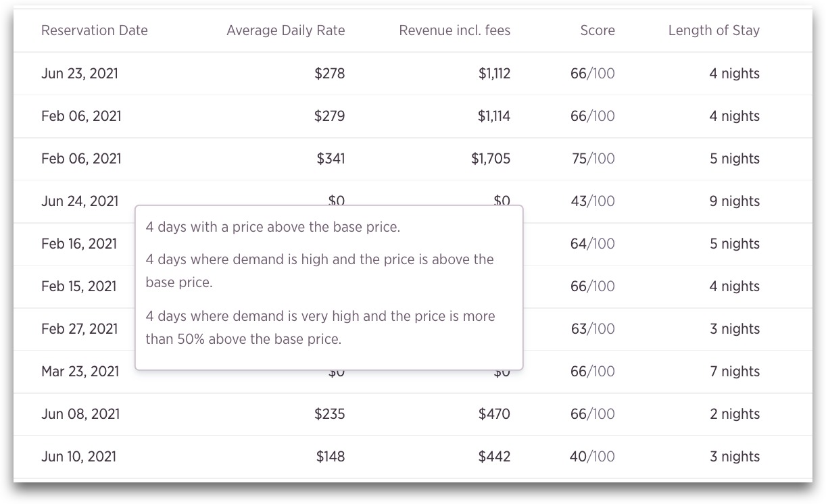Sort table by Score column
Image resolution: width=826 pixels, height=504 pixels.
coord(598,30)
